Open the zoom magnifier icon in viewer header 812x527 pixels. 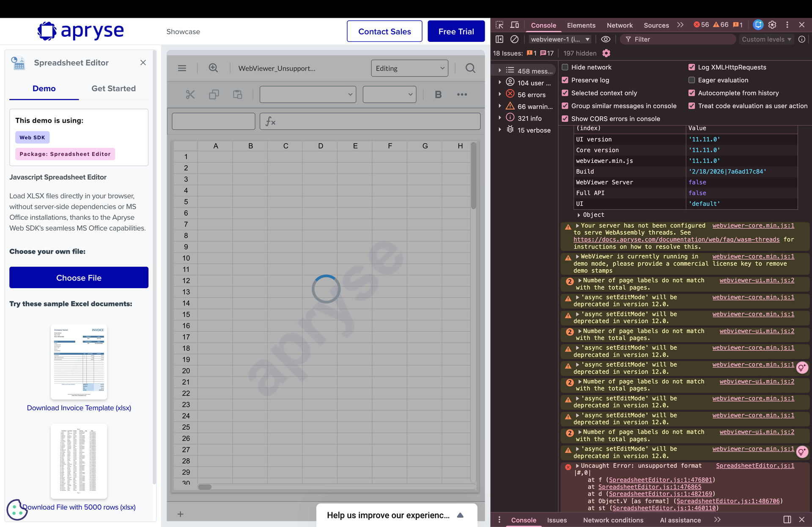click(213, 68)
